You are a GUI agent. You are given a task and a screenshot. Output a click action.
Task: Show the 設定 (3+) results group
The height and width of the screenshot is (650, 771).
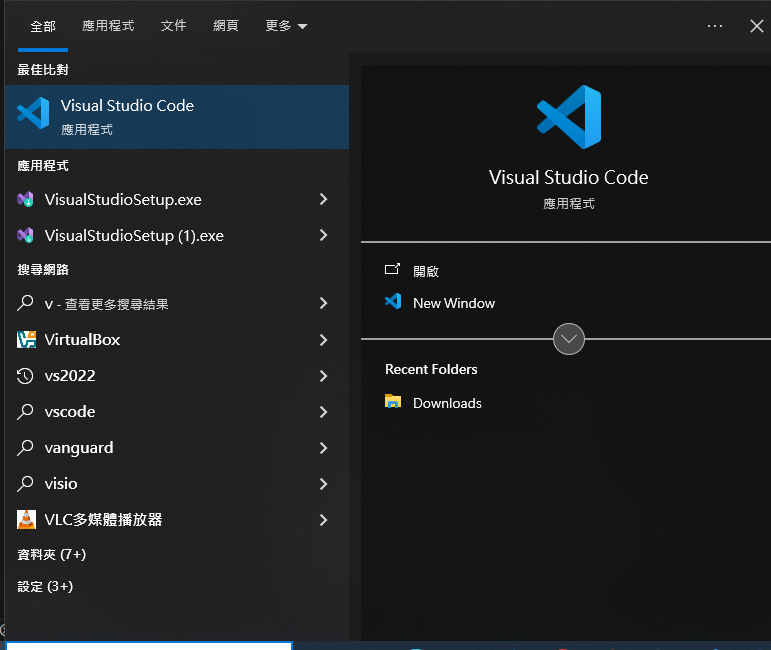[45, 586]
